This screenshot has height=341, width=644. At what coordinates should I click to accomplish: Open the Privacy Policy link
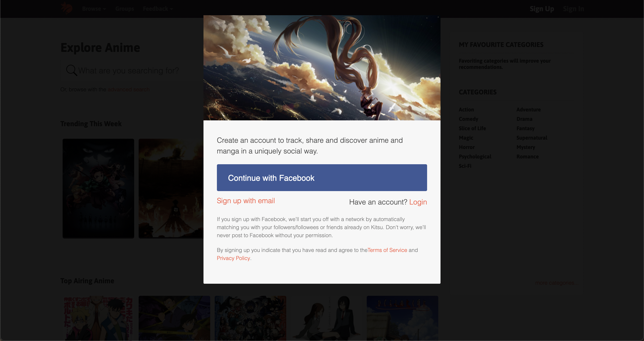(233, 258)
